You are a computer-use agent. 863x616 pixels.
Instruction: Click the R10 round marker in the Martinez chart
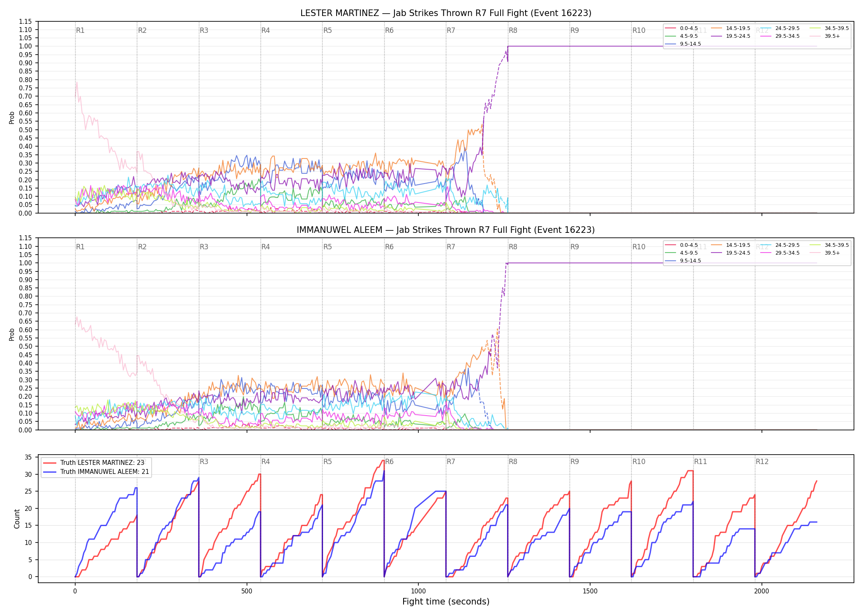639,30
